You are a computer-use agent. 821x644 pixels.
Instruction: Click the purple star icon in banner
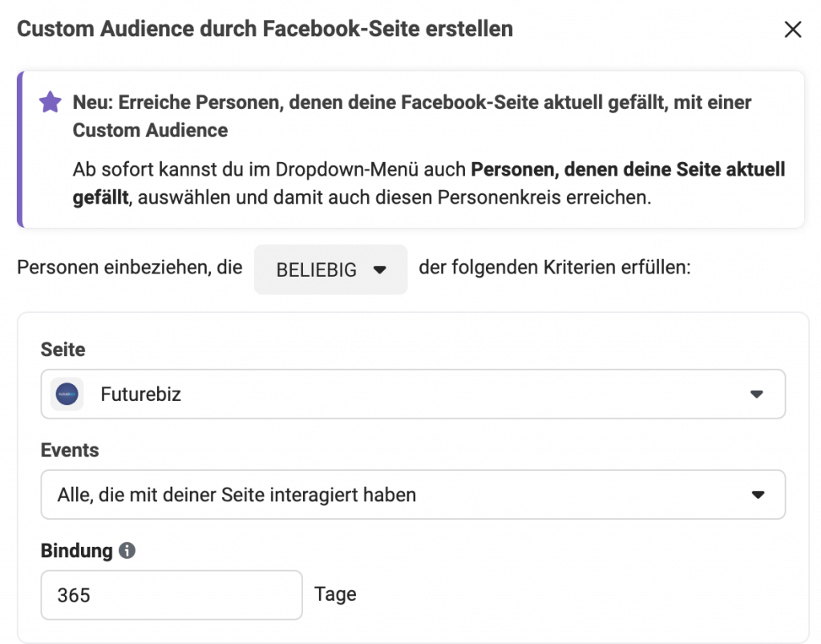51,102
